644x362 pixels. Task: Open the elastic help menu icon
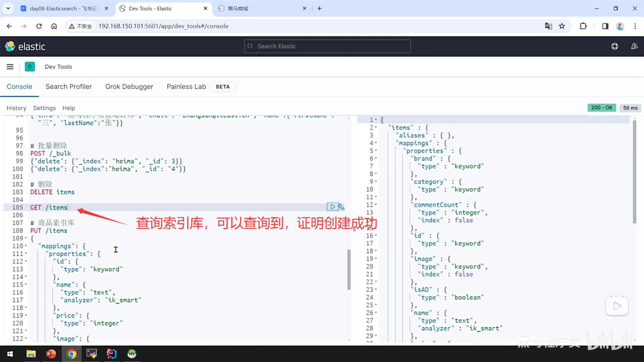point(614,46)
